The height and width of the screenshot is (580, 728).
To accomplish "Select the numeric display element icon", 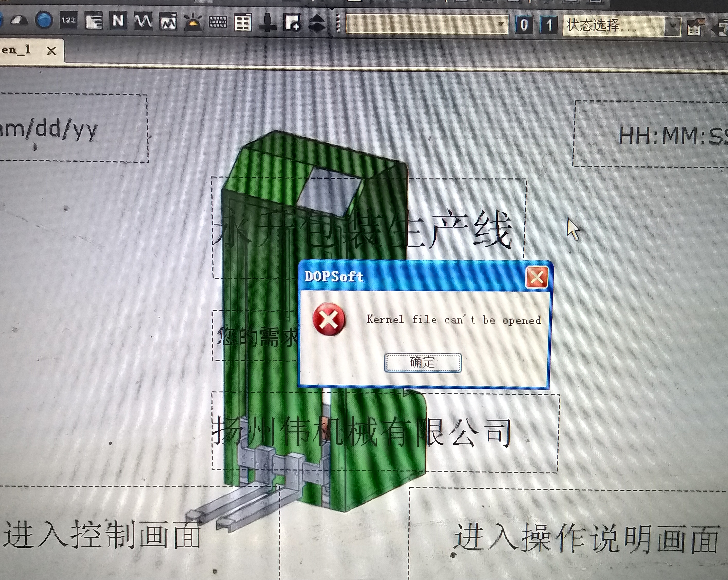I will 69,21.
